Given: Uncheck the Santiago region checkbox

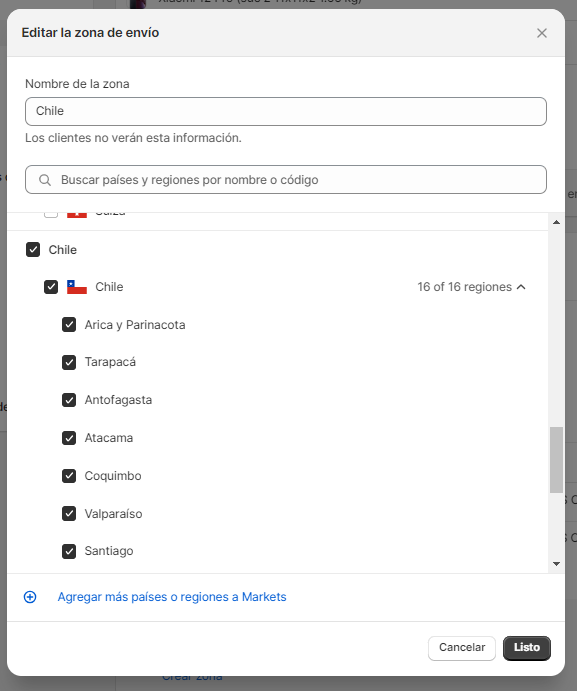Looking at the screenshot, I should (69, 551).
